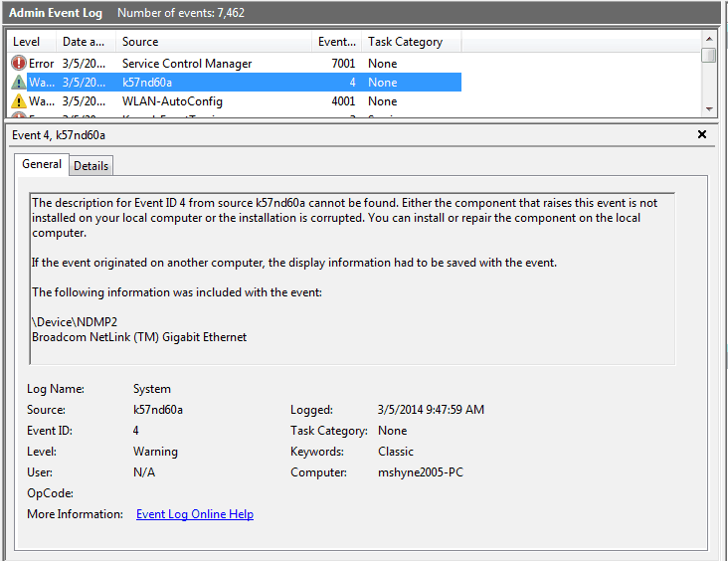Sort events by the Level column header
The image size is (728, 561).
point(32,42)
